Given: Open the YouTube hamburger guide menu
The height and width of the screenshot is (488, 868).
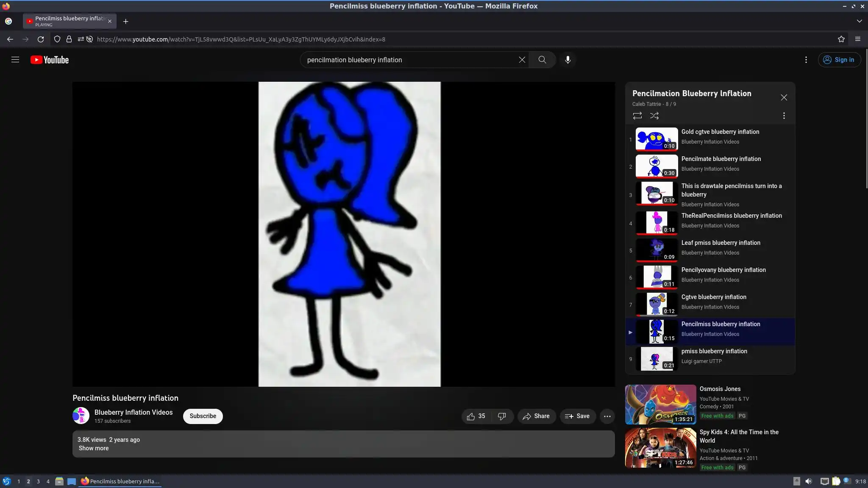Looking at the screenshot, I should [15, 60].
